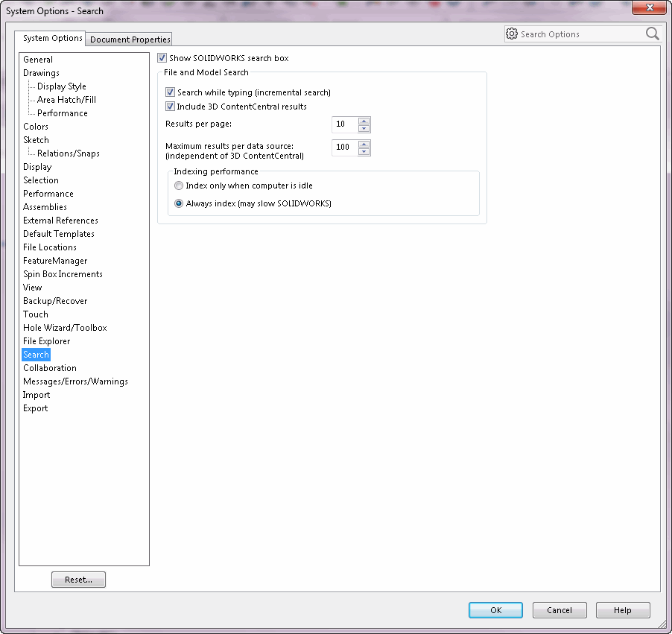Increase Results per page value

[x=364, y=121]
